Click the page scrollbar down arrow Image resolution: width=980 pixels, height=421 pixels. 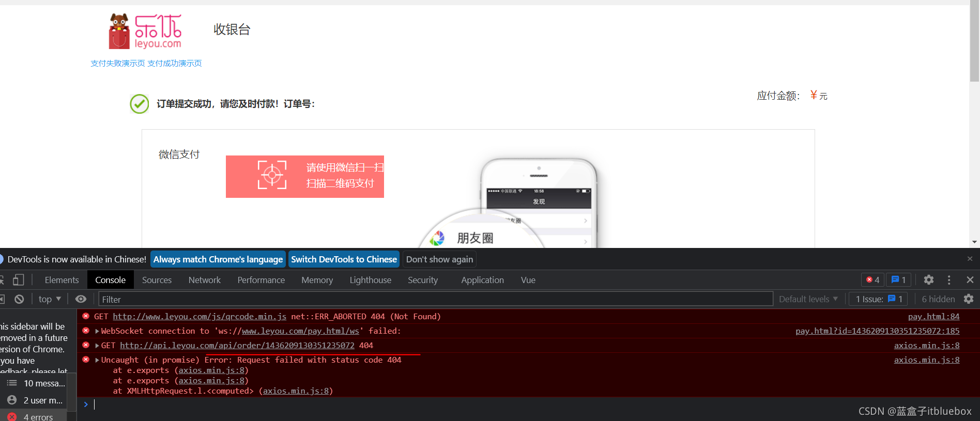pos(974,242)
